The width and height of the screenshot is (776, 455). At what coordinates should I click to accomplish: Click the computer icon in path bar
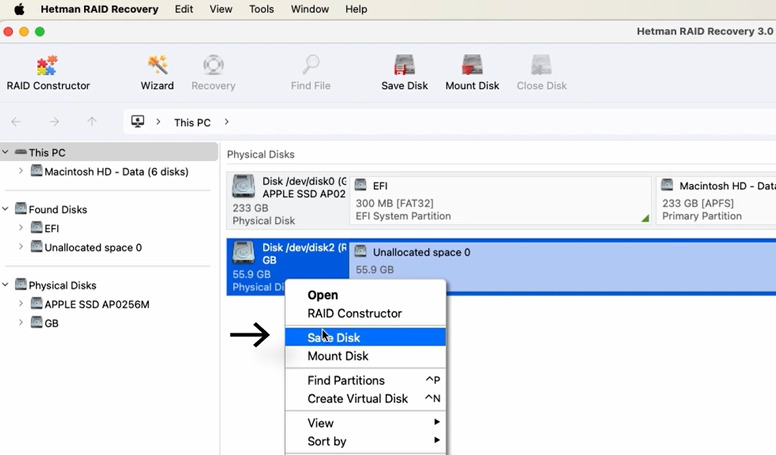tap(138, 122)
